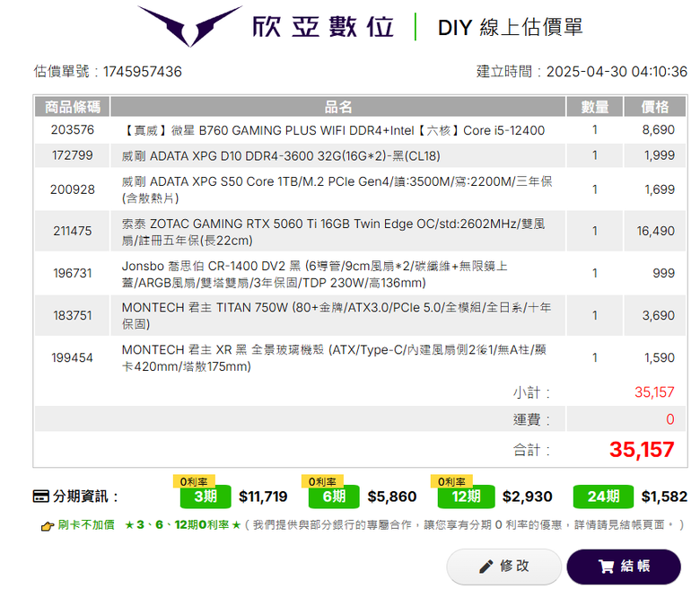The height and width of the screenshot is (598, 700).
Task: Click the DIY 線上估價單 title
Action: point(511,28)
